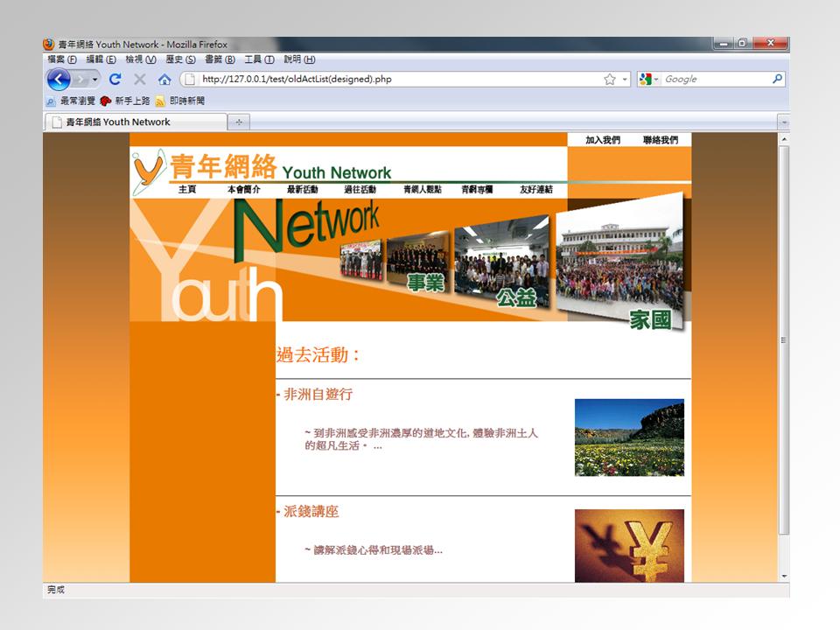Screen dimensions: 840x630
Task: Open the 最新活動 navigation link
Action: tap(303, 190)
